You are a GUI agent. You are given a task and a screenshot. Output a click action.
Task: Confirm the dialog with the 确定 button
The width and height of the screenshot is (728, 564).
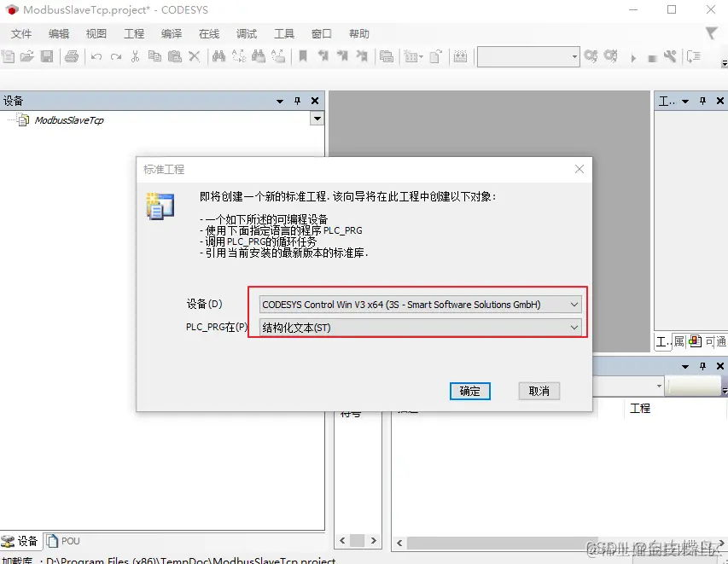coord(470,391)
